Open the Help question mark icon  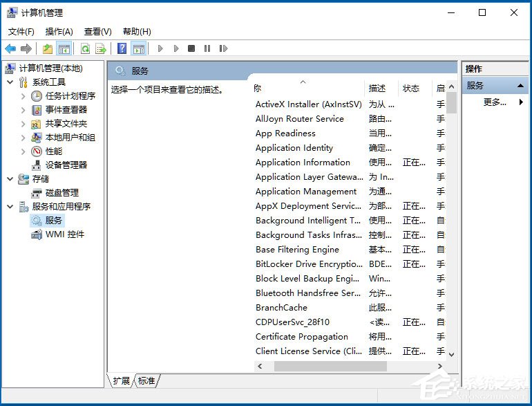point(122,48)
